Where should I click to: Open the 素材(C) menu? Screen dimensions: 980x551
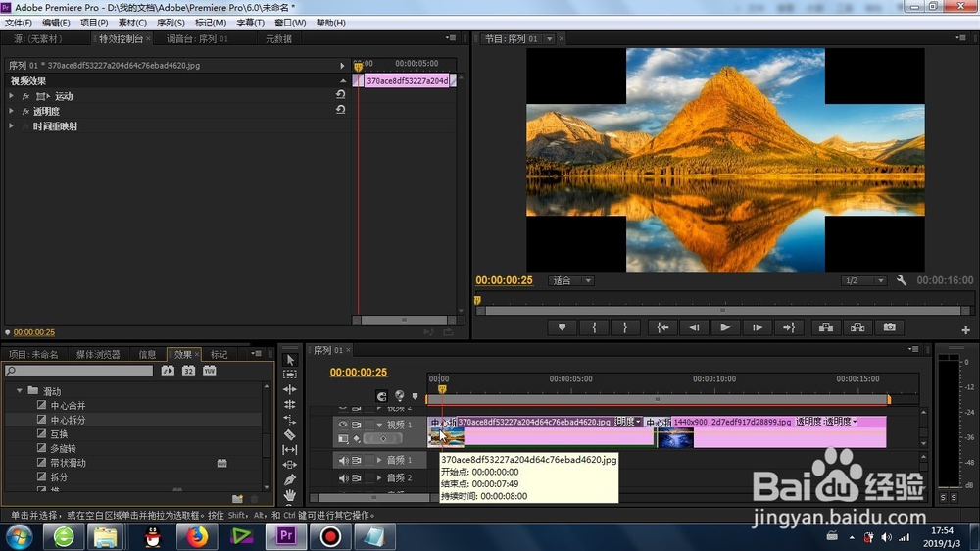pyautogui.click(x=132, y=23)
